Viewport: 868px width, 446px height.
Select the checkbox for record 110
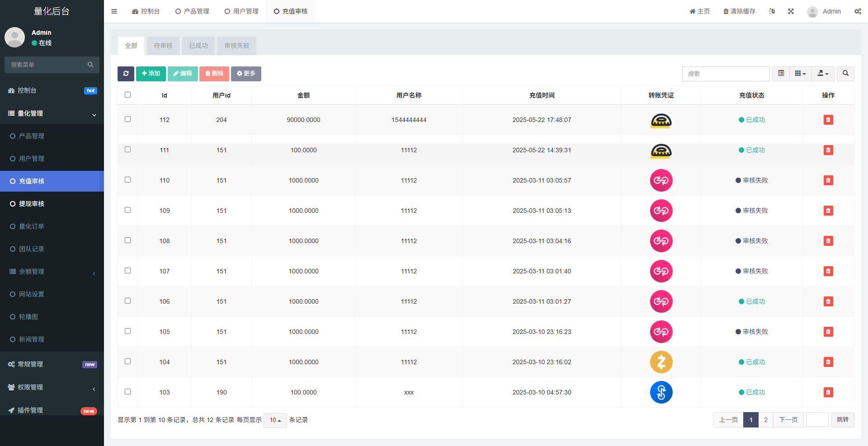pyautogui.click(x=127, y=180)
